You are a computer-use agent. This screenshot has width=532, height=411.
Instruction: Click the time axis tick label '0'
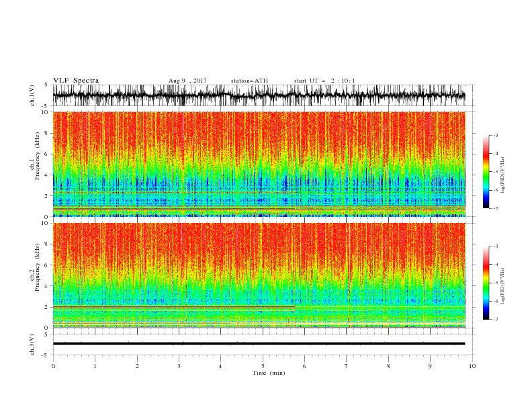(53, 366)
